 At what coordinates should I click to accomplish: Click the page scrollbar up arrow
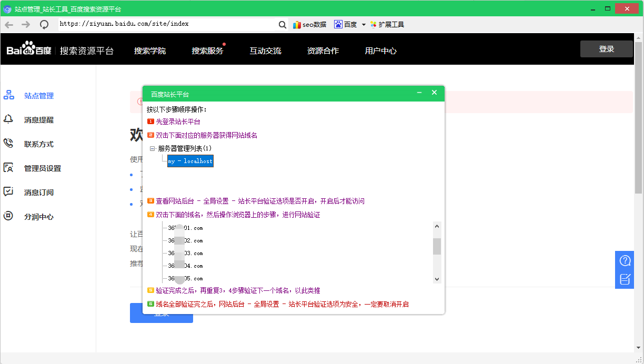[640, 38]
